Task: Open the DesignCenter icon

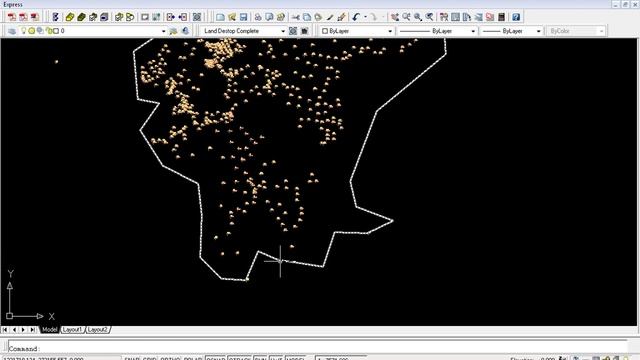Action: [x=455, y=17]
